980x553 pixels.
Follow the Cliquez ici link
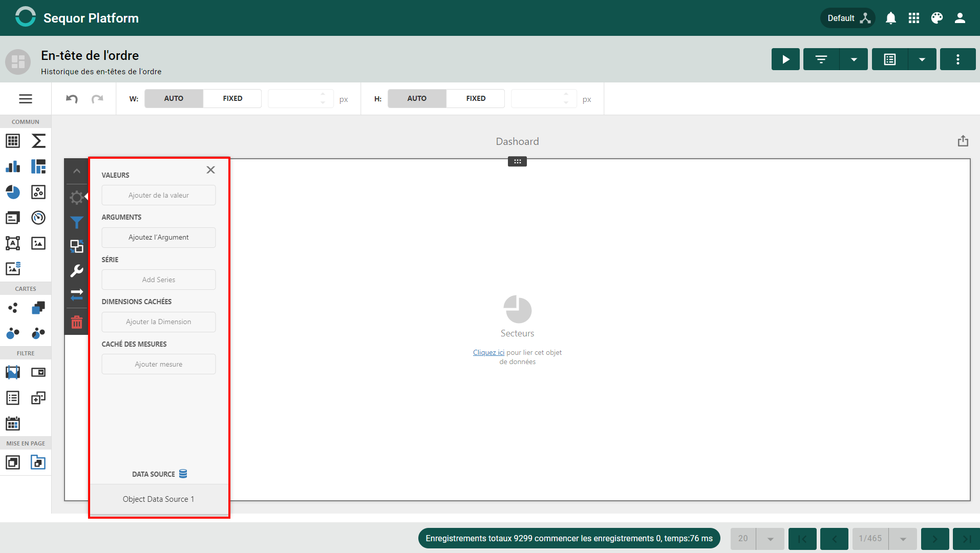pyautogui.click(x=488, y=352)
